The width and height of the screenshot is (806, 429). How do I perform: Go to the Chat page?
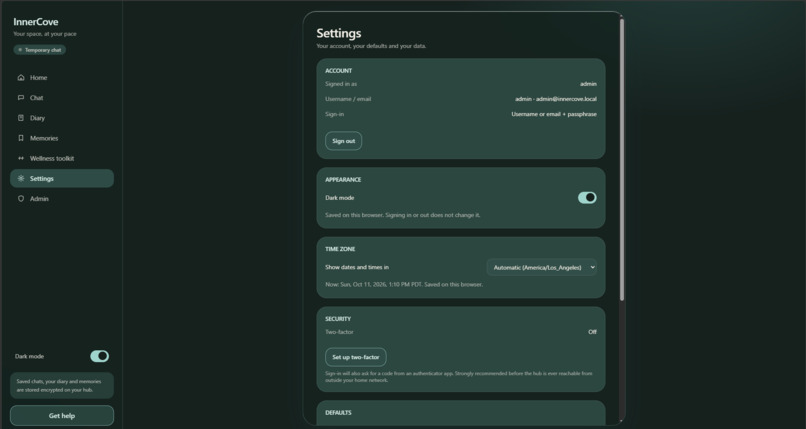click(62, 98)
